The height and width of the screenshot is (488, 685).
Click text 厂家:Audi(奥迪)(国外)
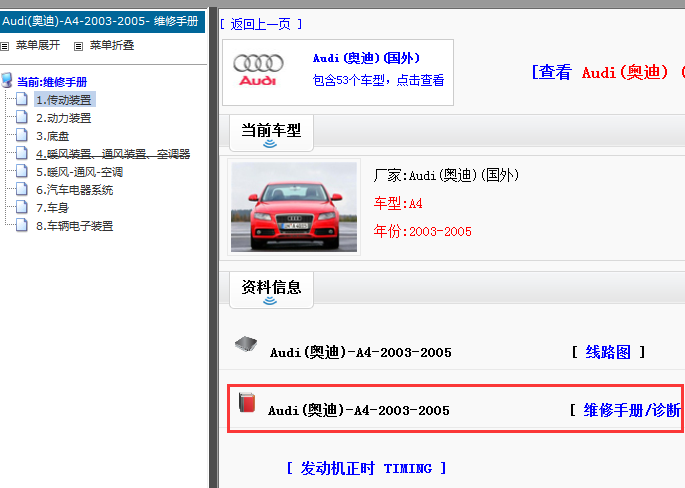click(x=446, y=175)
